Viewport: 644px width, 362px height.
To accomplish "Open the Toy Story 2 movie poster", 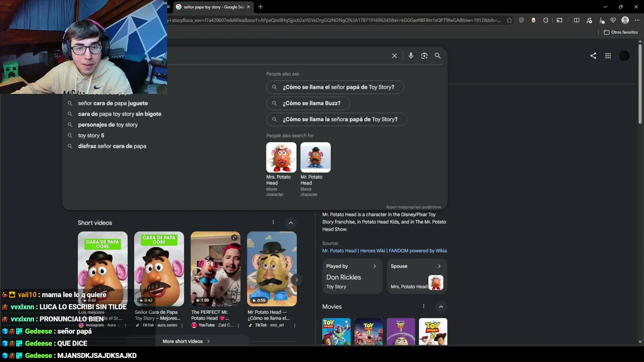I will point(433,332).
